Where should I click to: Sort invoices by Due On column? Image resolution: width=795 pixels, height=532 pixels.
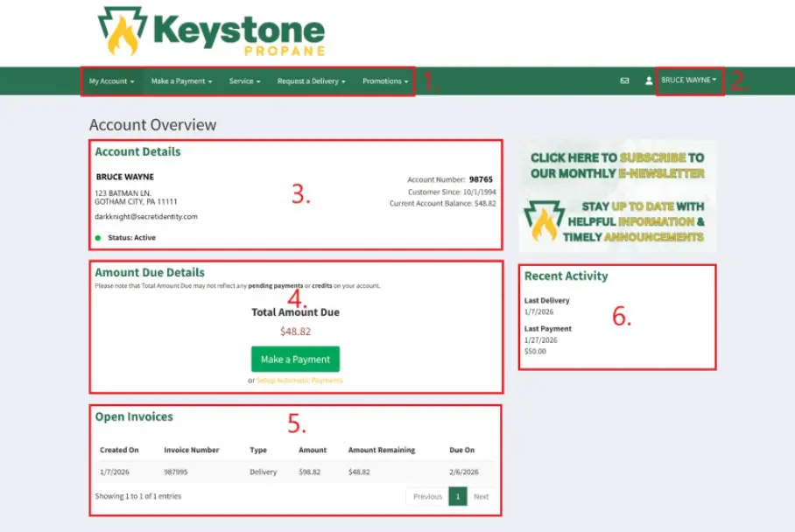click(461, 450)
